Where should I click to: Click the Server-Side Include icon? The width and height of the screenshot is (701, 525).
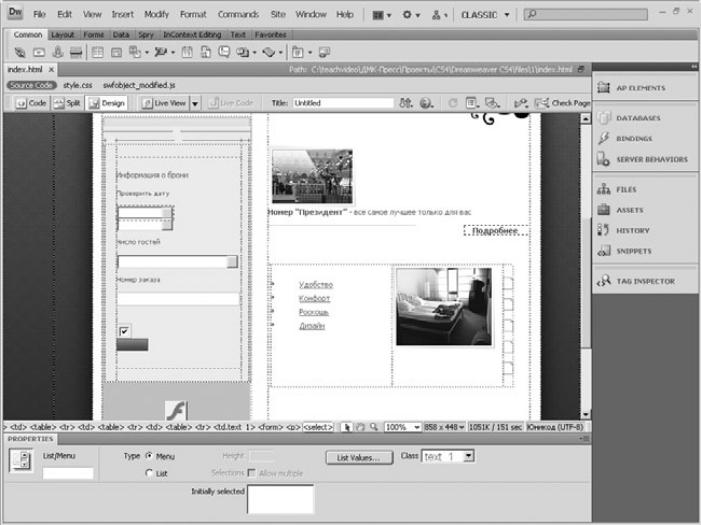click(206, 52)
